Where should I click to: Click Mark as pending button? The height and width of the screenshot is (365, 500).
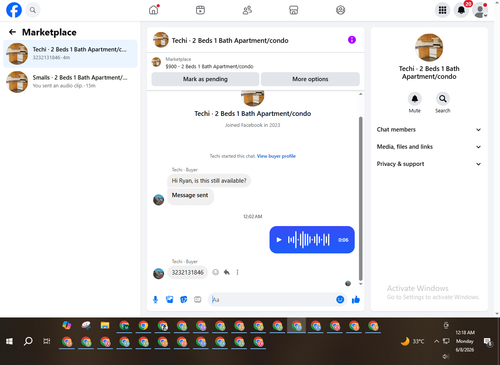[x=205, y=79]
